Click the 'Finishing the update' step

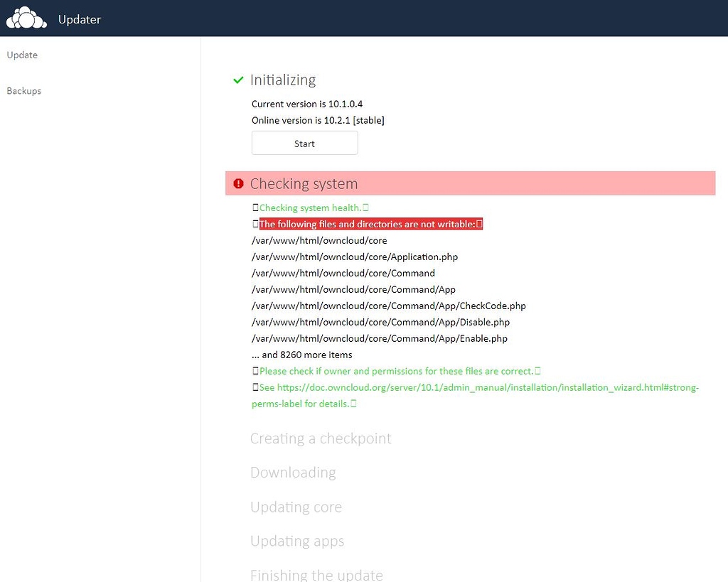coord(316,574)
